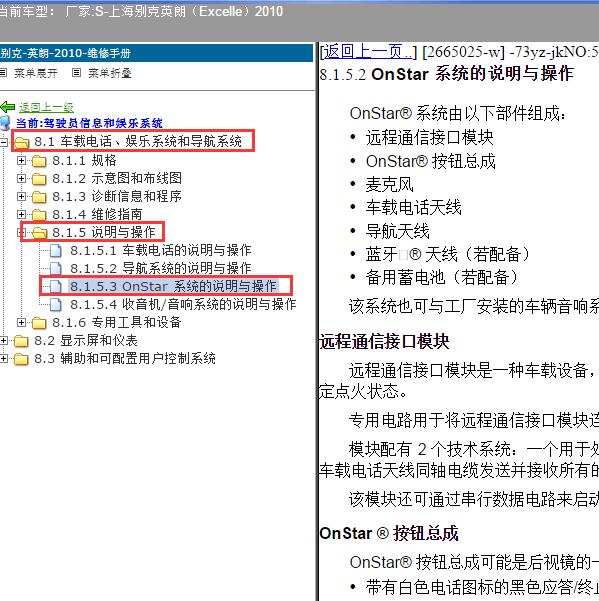Click the 菜单折叠 text button

(x=110, y=73)
